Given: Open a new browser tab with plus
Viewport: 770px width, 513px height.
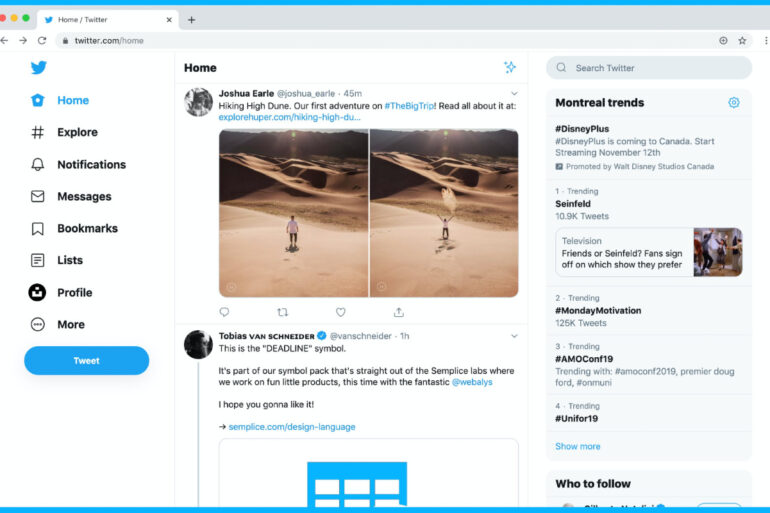Looking at the screenshot, I should (x=192, y=20).
